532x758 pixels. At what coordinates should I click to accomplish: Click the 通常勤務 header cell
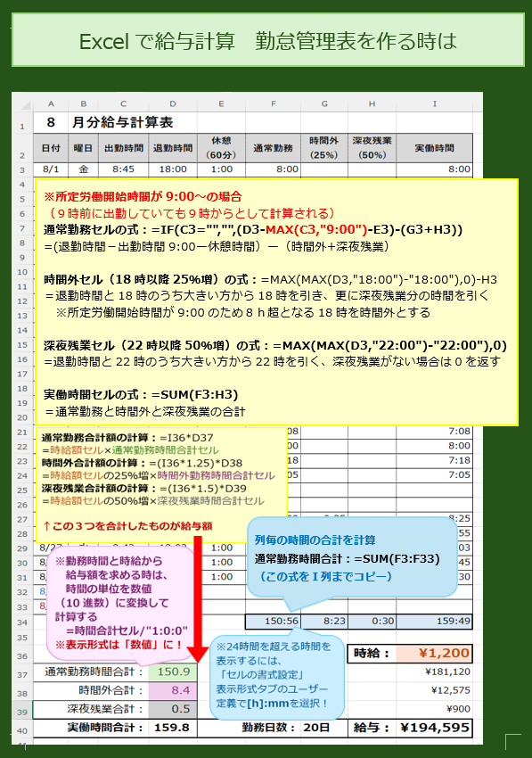pos(273,148)
